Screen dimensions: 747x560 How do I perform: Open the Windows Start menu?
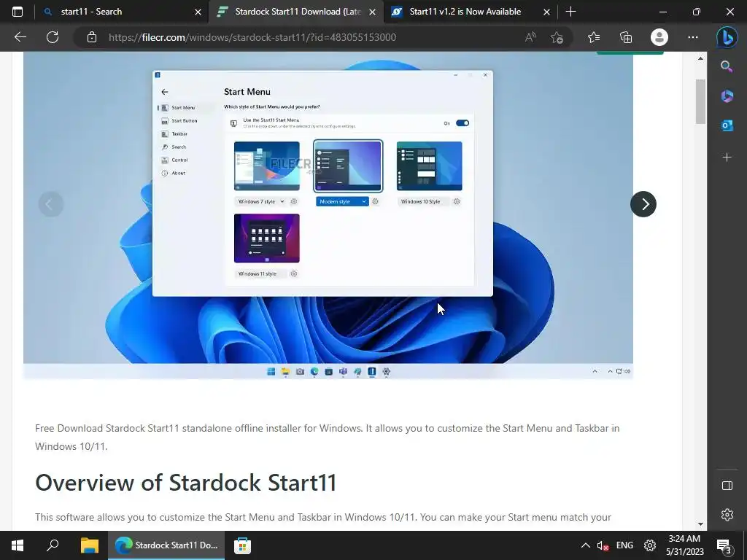coord(18,545)
